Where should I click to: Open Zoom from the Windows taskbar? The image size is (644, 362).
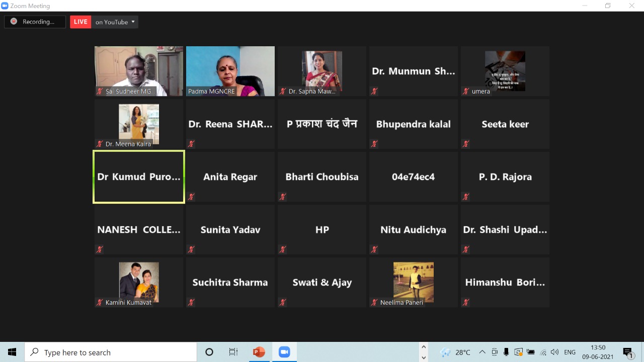(284, 352)
